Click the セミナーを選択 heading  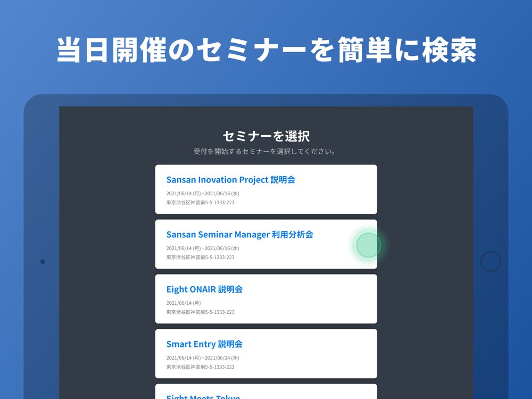(x=266, y=136)
